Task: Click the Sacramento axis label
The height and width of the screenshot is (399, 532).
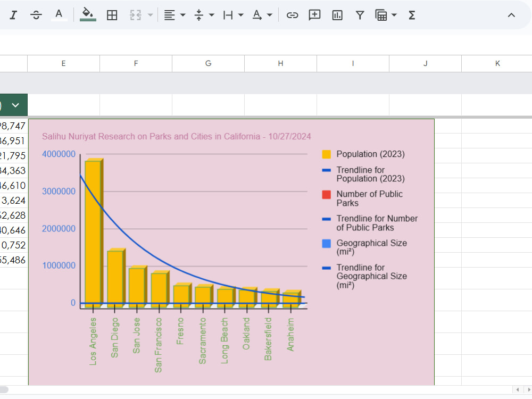Action: coord(203,341)
